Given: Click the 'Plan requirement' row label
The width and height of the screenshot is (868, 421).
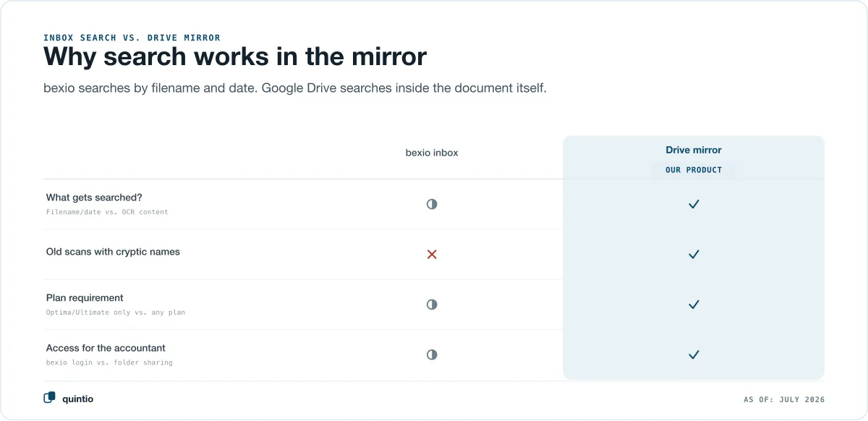Looking at the screenshot, I should pyautogui.click(x=85, y=297).
